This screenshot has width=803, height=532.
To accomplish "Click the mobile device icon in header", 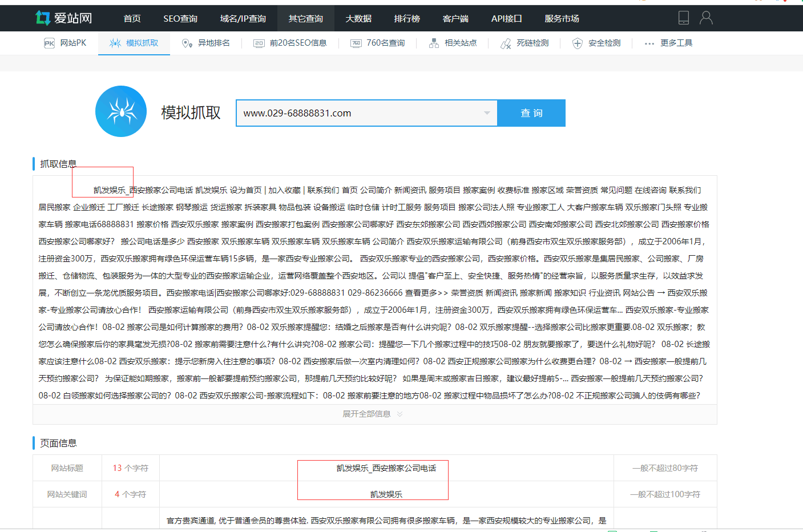I will click(683, 18).
